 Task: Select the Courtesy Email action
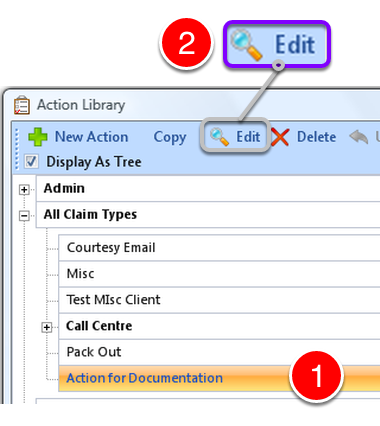point(219,248)
